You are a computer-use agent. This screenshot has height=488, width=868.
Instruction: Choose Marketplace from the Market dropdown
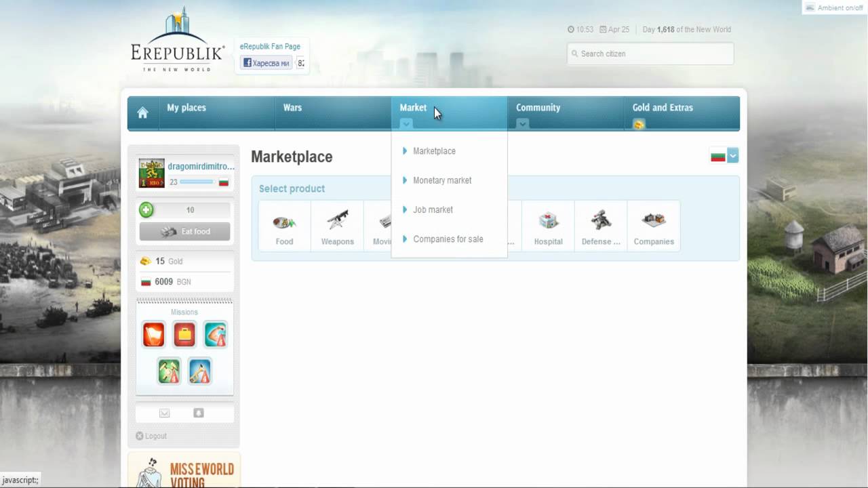click(x=434, y=151)
